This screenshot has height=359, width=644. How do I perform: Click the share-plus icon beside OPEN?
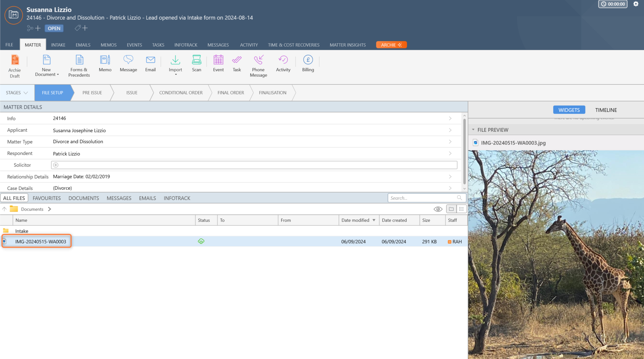click(33, 28)
